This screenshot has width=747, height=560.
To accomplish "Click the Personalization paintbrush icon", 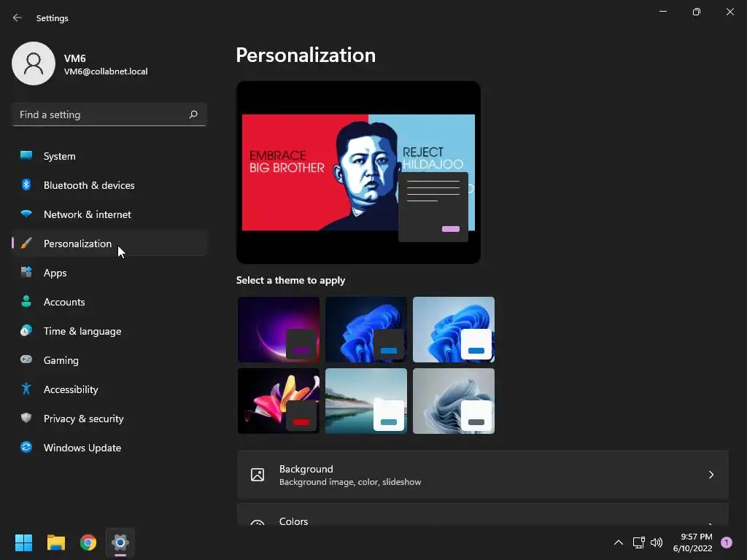I will pos(26,244).
